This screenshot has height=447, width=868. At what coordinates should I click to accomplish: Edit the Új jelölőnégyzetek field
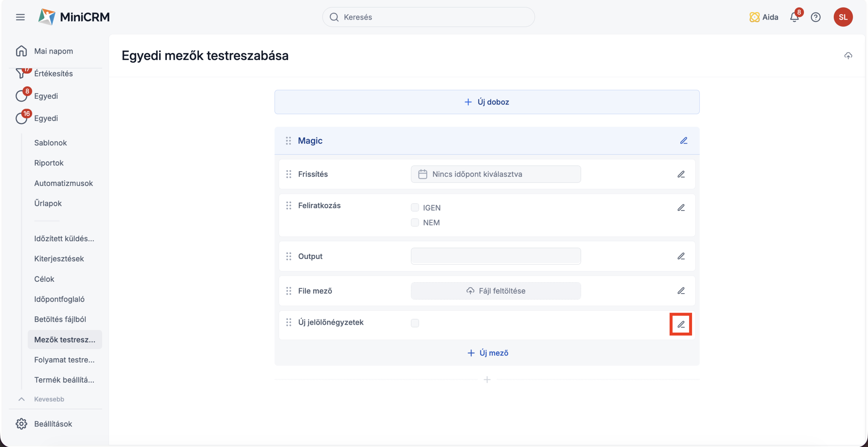tap(681, 324)
